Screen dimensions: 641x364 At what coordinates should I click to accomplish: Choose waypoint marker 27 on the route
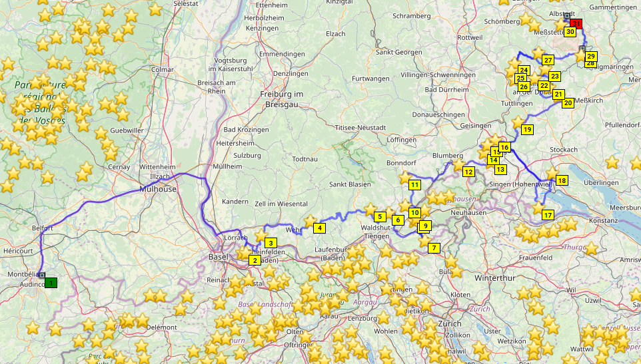pos(548,61)
